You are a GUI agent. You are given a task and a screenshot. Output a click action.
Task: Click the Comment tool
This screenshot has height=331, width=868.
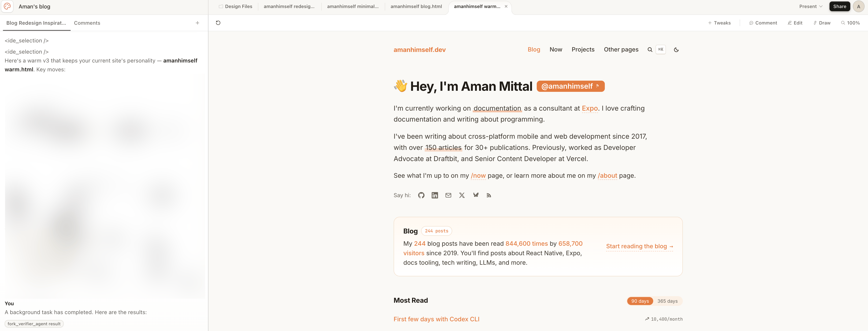click(x=763, y=23)
